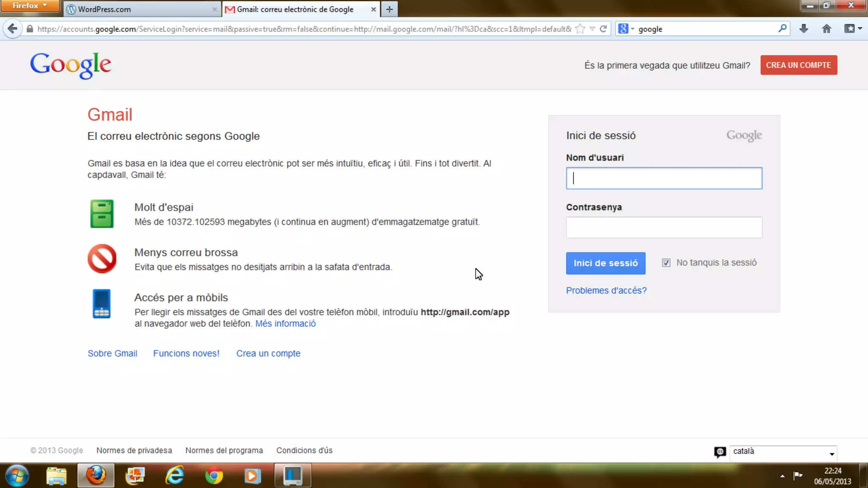Open the URL history dropdown arrow
This screenshot has height=488, width=868.
point(593,29)
